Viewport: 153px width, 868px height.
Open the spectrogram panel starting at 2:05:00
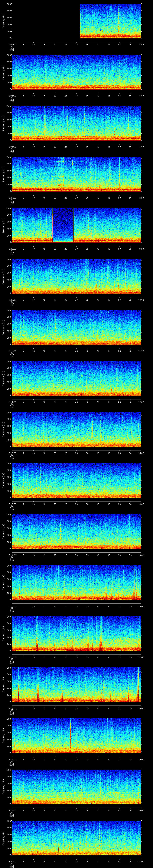coord(77,72)
